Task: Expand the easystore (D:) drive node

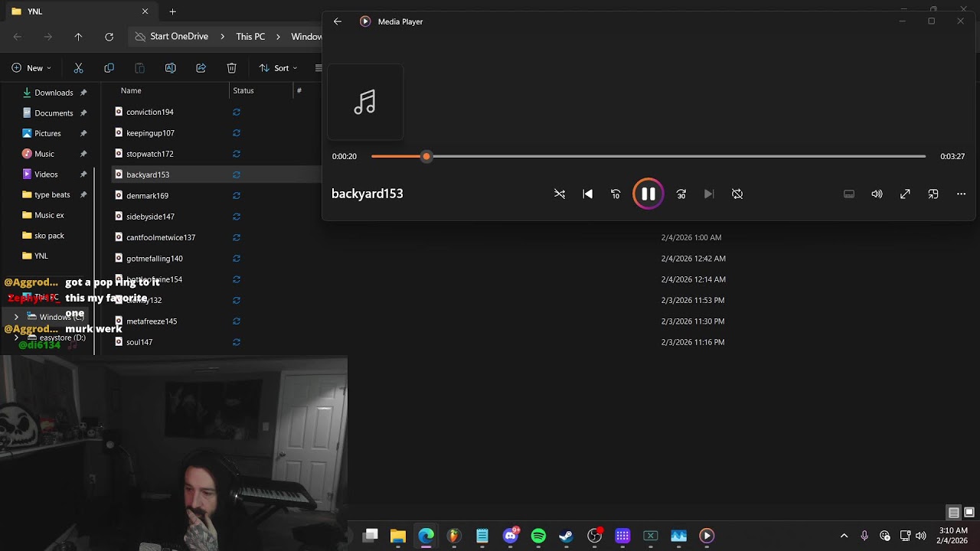Action: tap(16, 337)
